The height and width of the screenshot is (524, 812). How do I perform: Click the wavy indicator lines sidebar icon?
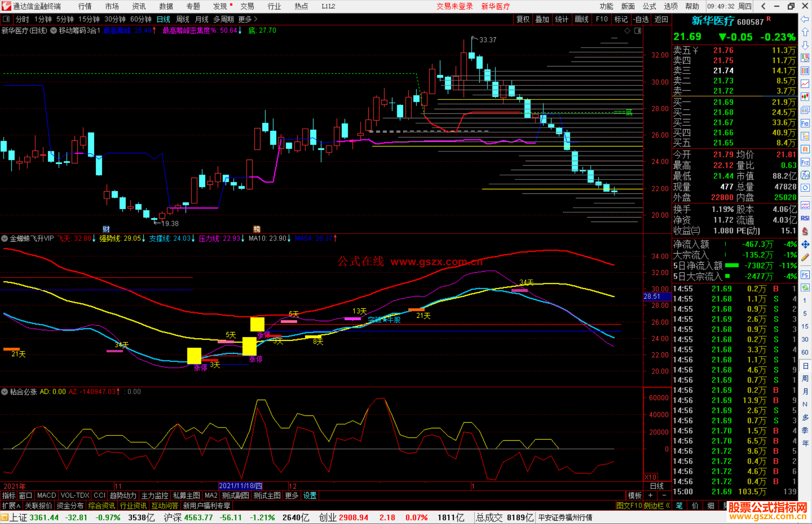pos(805,205)
